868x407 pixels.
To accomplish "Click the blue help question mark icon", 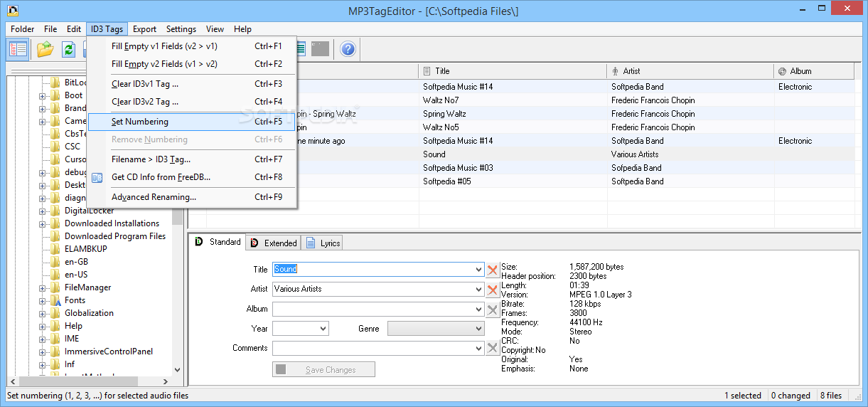I will [348, 49].
